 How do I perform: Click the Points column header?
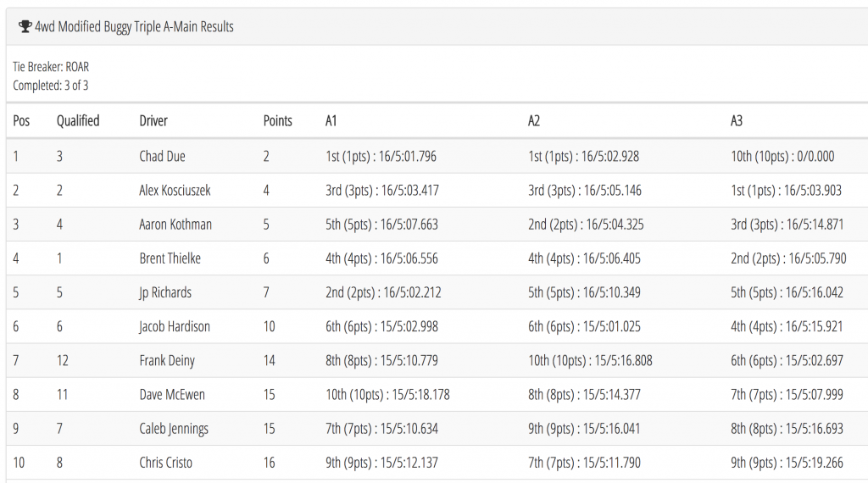click(278, 120)
